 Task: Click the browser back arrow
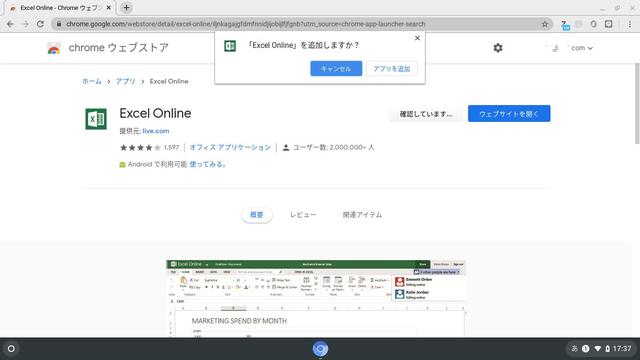[10, 24]
